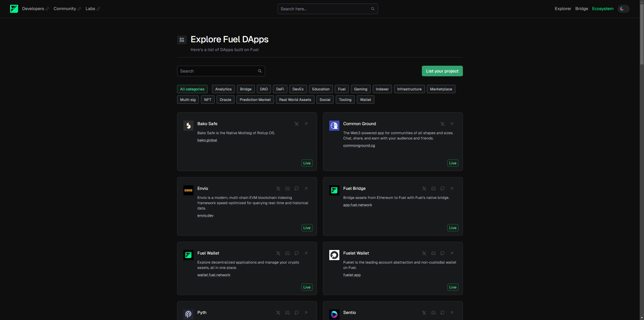Open Common Ground external link arrow

[x=452, y=124]
